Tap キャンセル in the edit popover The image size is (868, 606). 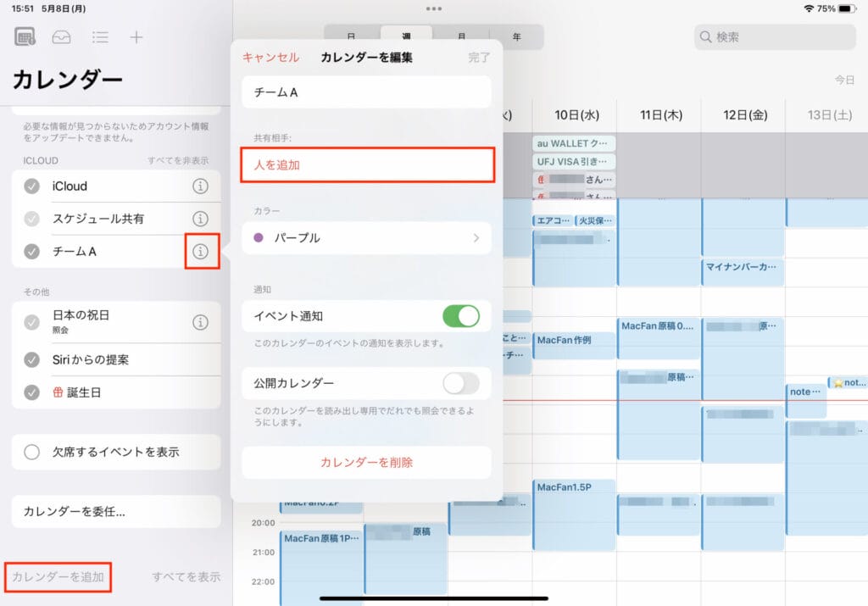click(x=270, y=58)
